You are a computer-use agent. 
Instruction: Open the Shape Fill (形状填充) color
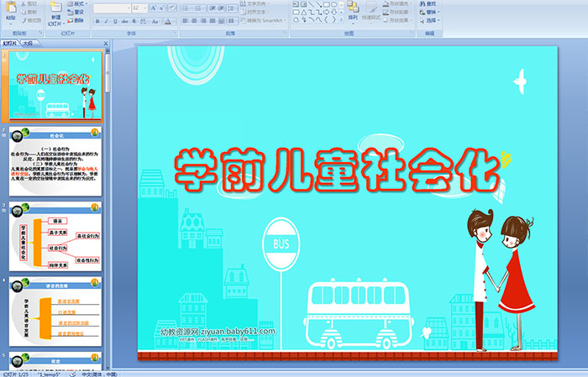396,3
